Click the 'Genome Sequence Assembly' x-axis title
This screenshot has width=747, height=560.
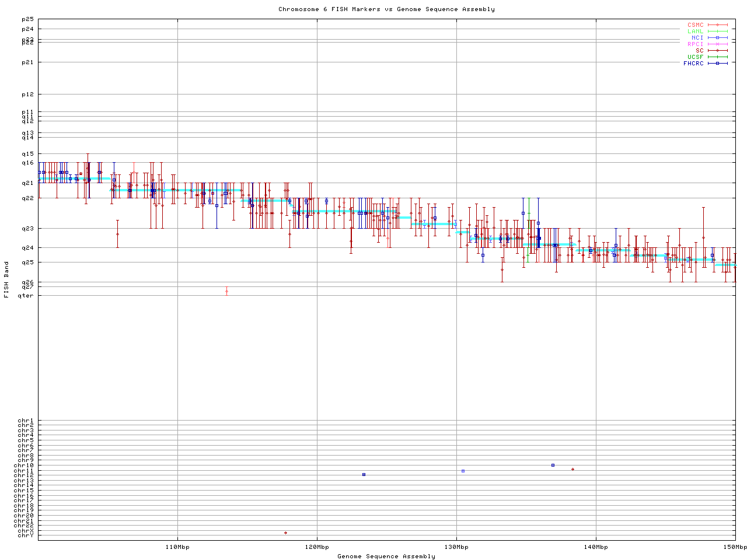pos(386,556)
